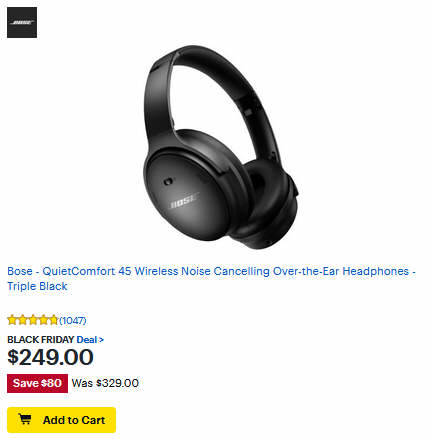Image resolution: width=427 pixels, height=439 pixels.
Task: Click the Bose brand logo tile
Action: [22, 22]
